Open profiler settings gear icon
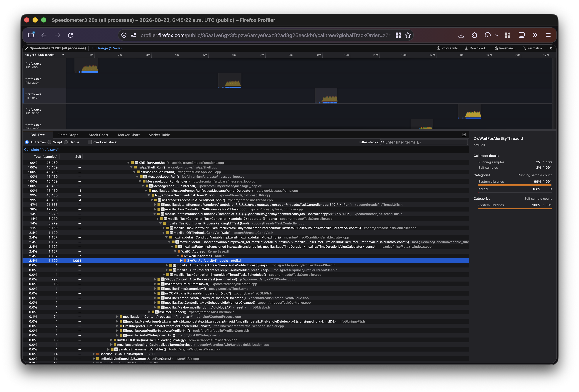This screenshot has width=579, height=392. (551, 48)
